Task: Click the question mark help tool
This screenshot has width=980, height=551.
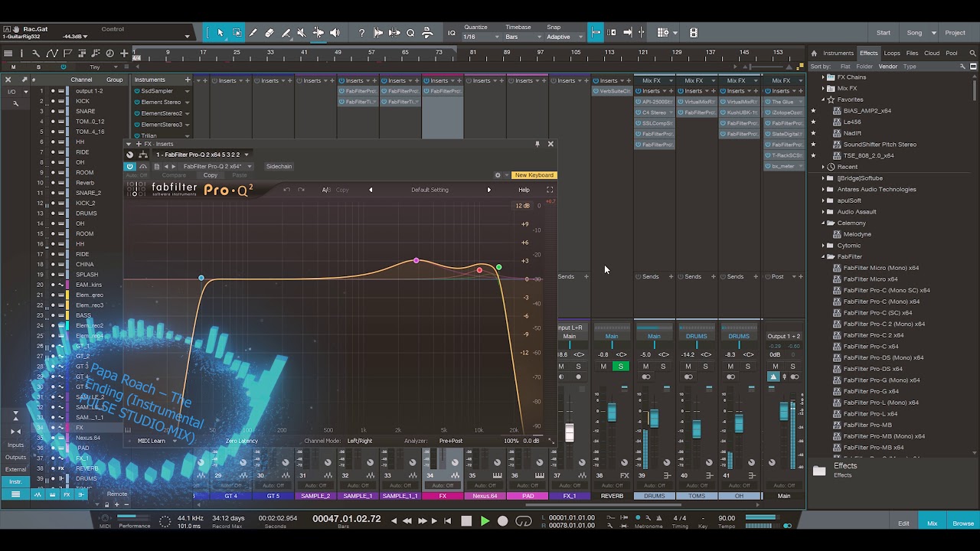Action: 361,33
